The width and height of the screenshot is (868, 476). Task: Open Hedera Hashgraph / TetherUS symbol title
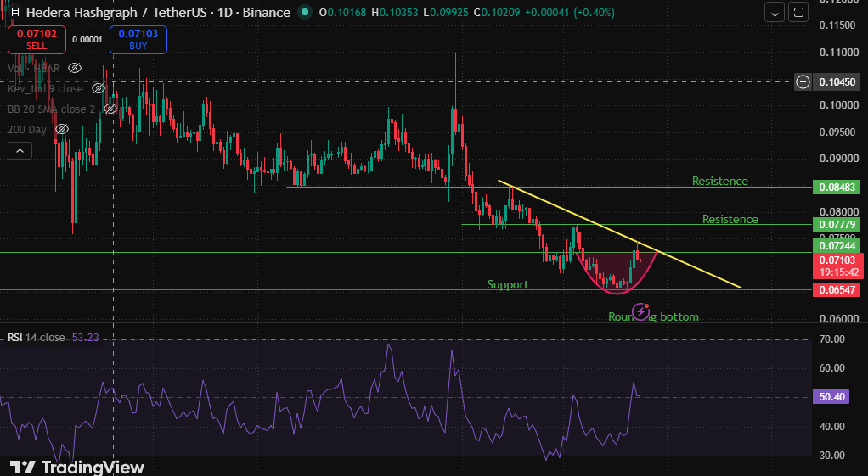pos(158,12)
